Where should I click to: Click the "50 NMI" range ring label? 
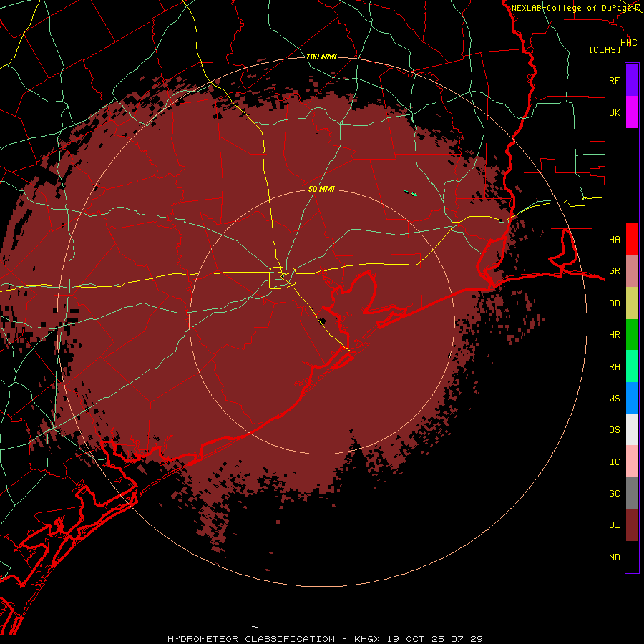321,189
